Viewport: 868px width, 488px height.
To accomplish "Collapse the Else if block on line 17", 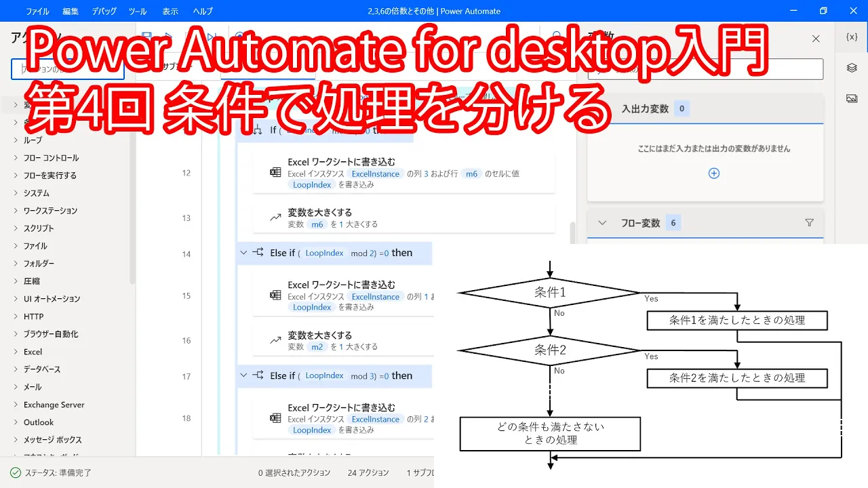I will pyautogui.click(x=243, y=375).
